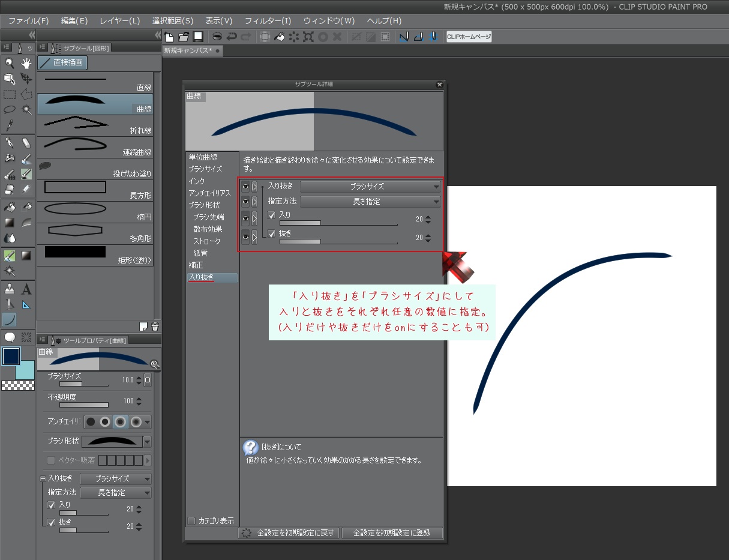The height and width of the screenshot is (560, 729).
Task: Expand the ブラシ形状 dropdown in tool property
Action: pos(147,442)
